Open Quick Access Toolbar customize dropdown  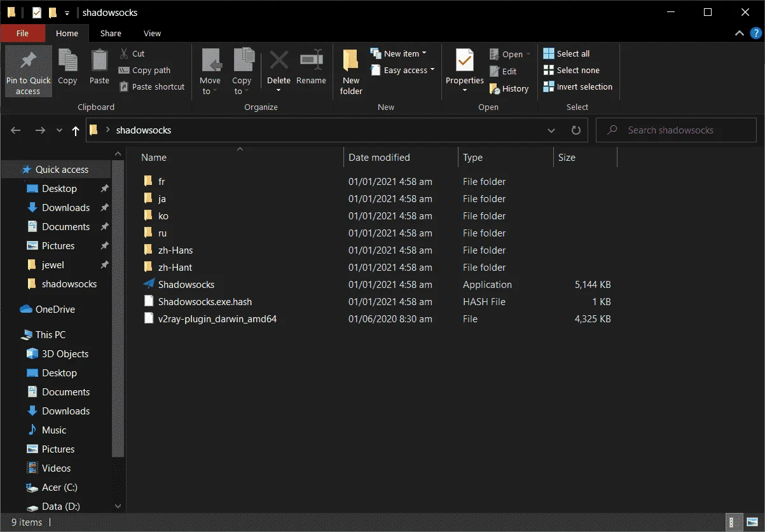pyautogui.click(x=67, y=13)
